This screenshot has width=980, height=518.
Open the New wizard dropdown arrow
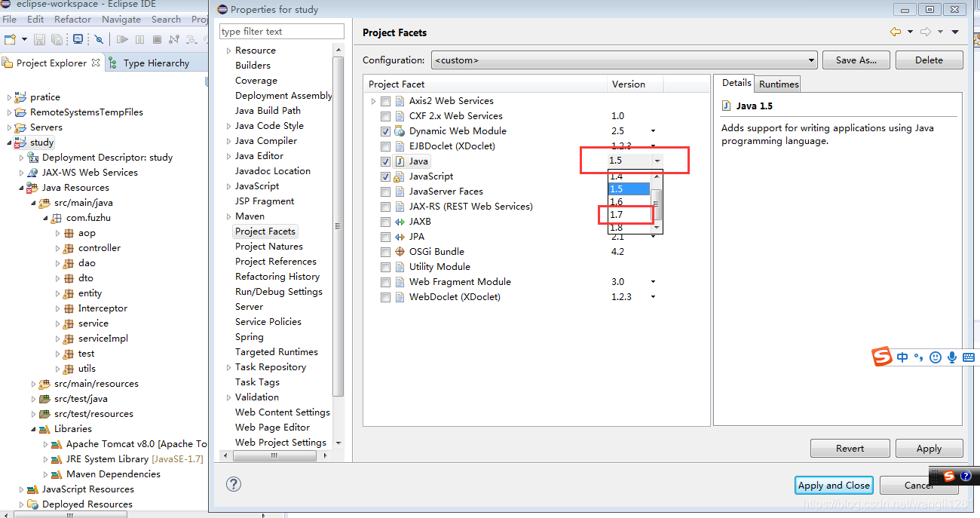[x=24, y=39]
